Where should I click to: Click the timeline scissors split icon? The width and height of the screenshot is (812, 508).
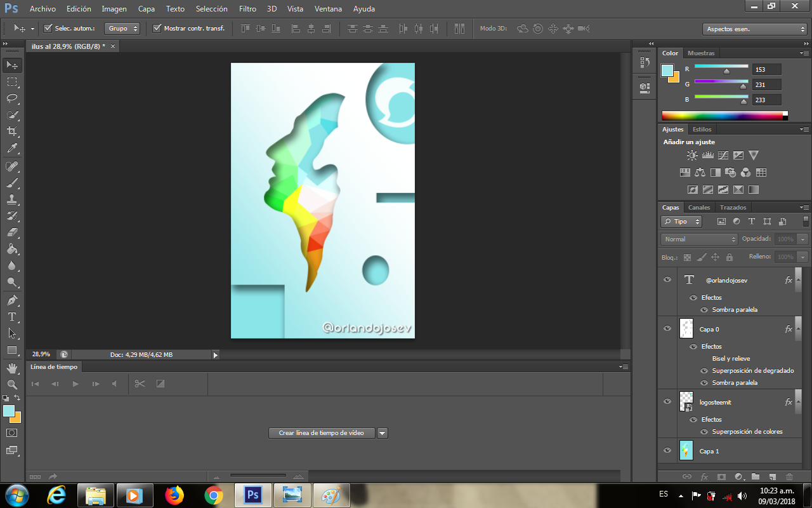point(140,384)
